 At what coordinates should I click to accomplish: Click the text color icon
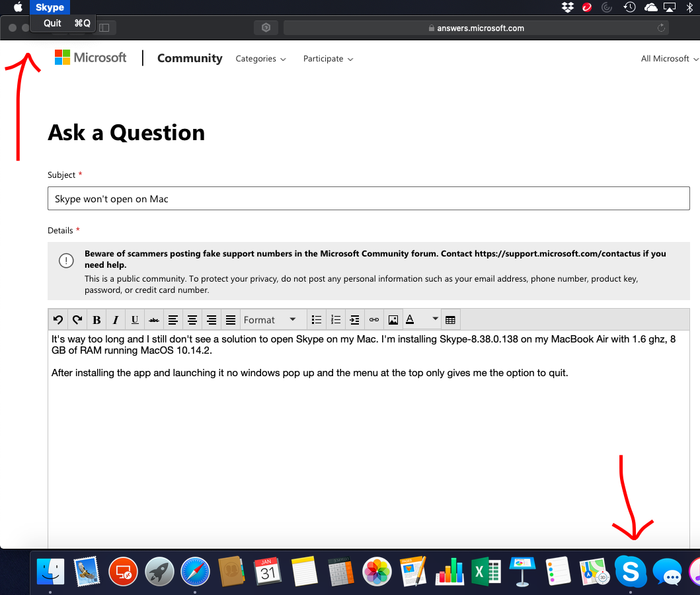click(410, 319)
